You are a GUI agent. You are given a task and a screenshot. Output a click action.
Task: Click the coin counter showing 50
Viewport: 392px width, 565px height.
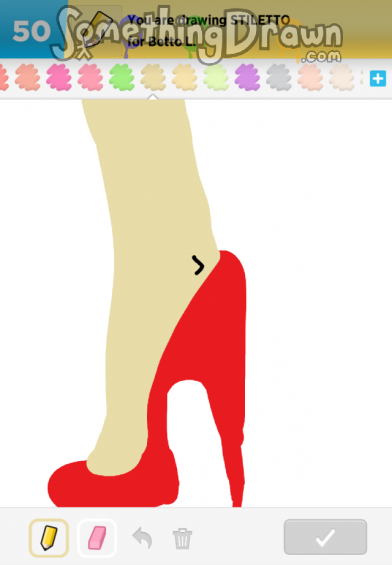tap(31, 31)
